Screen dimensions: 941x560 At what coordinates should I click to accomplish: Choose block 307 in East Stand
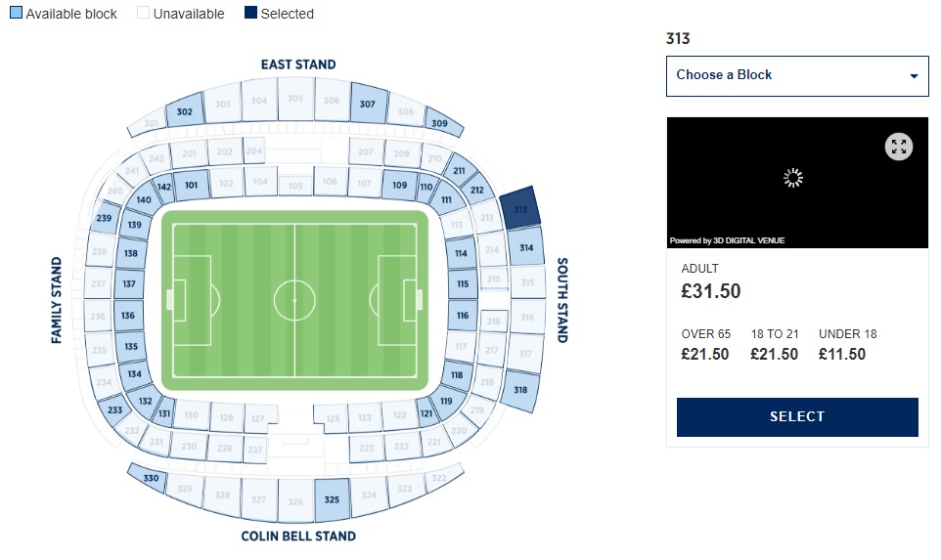pos(368,104)
